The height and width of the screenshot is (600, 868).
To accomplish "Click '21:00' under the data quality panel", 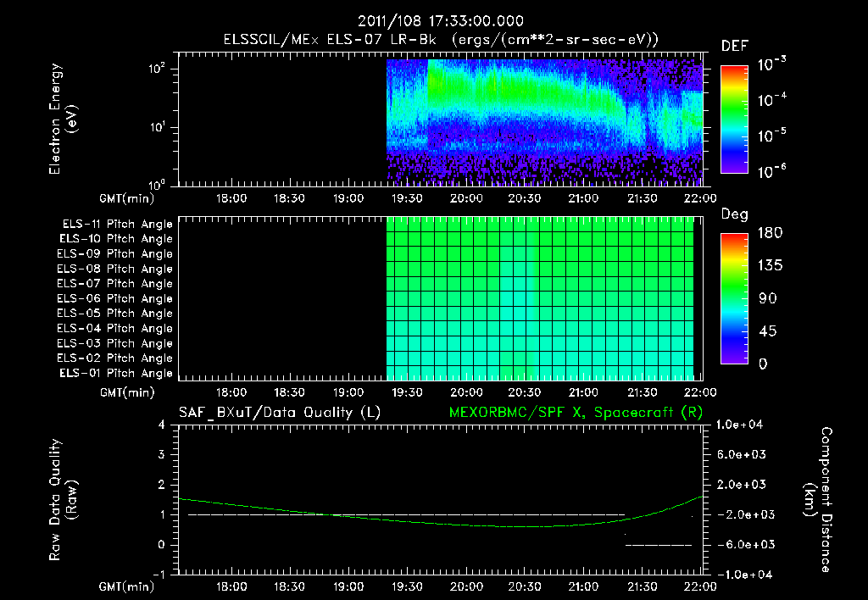I will coord(583,586).
